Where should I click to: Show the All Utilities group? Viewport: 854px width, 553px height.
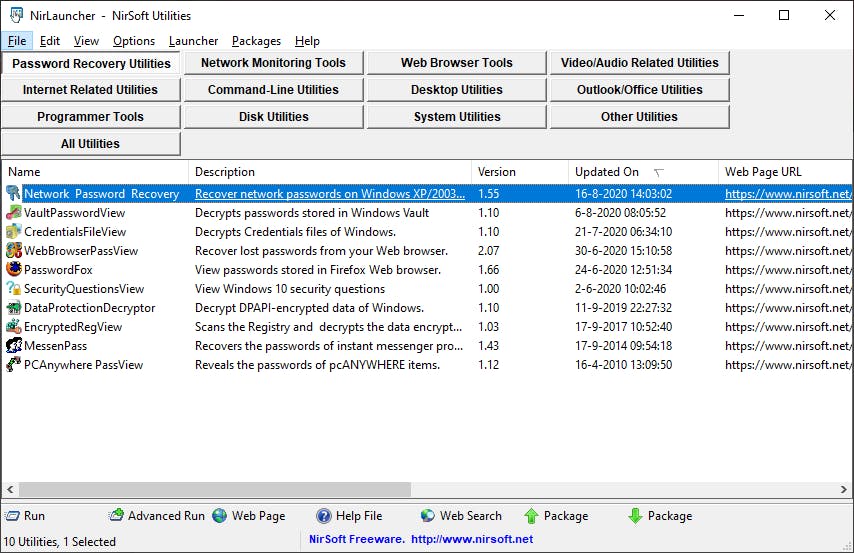pyautogui.click(x=91, y=144)
